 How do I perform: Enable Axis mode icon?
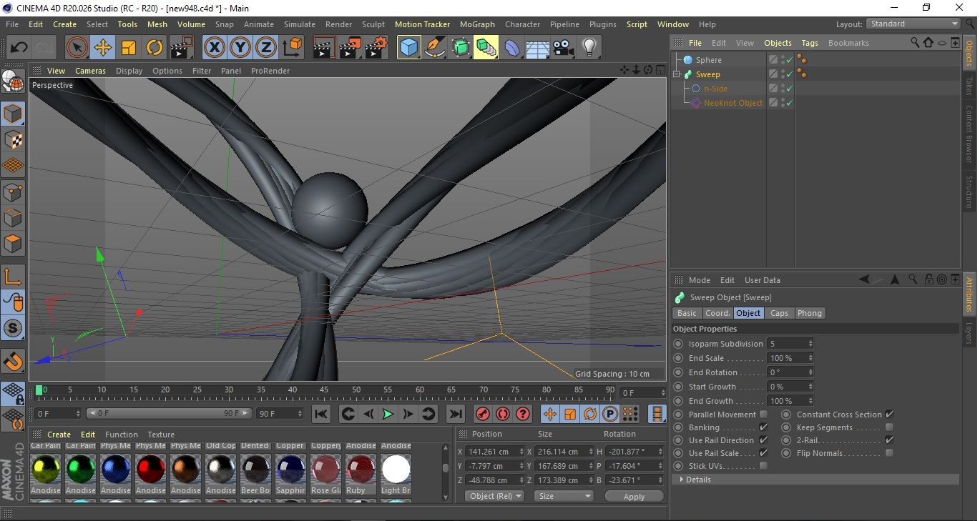pos(13,277)
